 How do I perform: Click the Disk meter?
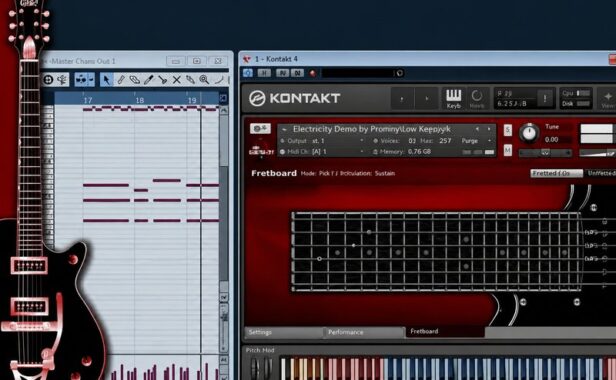point(576,104)
